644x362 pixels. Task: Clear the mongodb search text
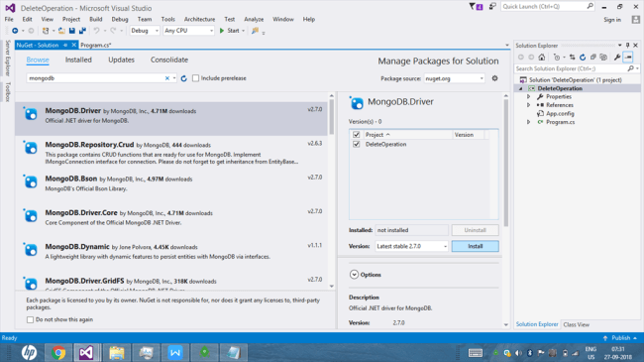(167, 78)
